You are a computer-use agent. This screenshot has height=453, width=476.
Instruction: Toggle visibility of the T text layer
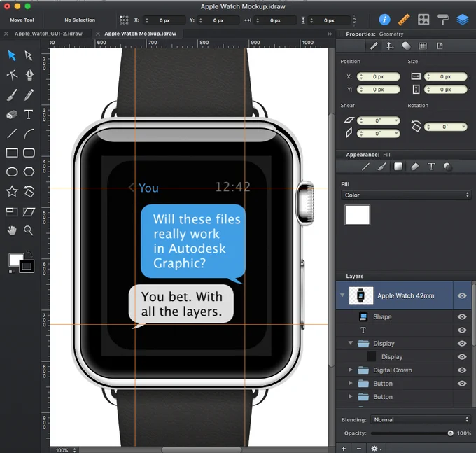462,330
